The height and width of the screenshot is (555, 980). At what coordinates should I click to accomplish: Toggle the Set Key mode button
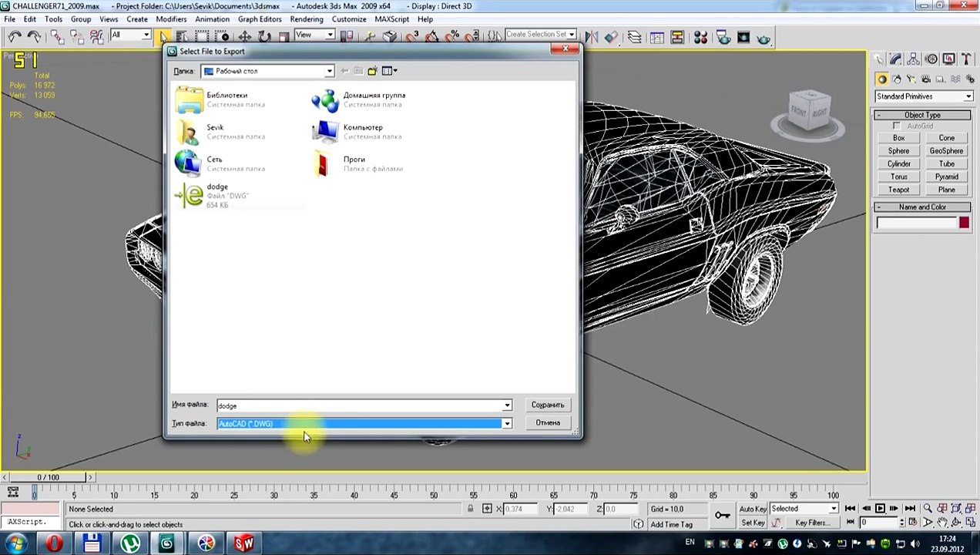[753, 523]
